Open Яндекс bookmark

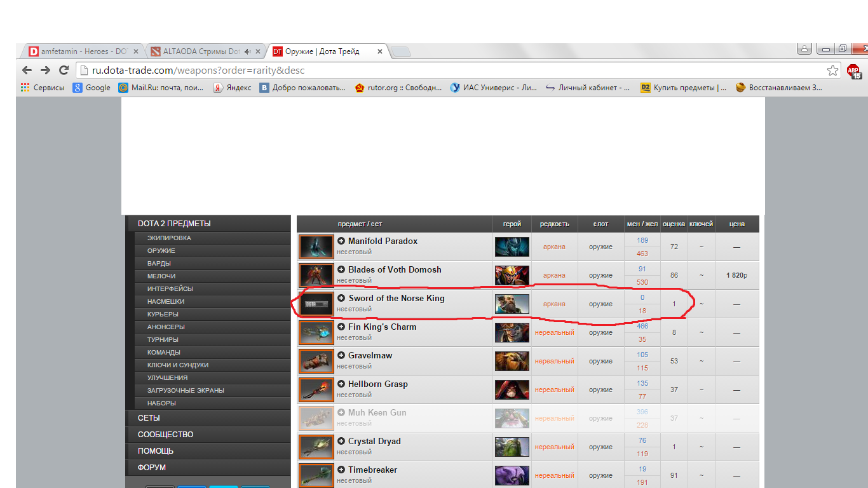point(233,88)
